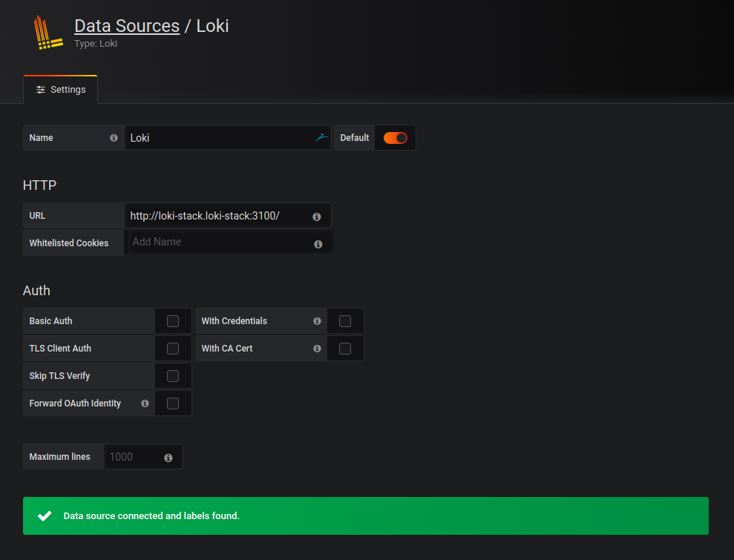Open the Settings tab
Screen dimensions: 734x560
[x=61, y=90]
